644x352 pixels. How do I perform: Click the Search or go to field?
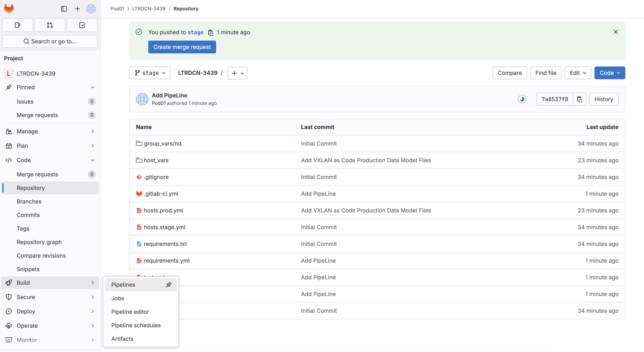pos(50,41)
